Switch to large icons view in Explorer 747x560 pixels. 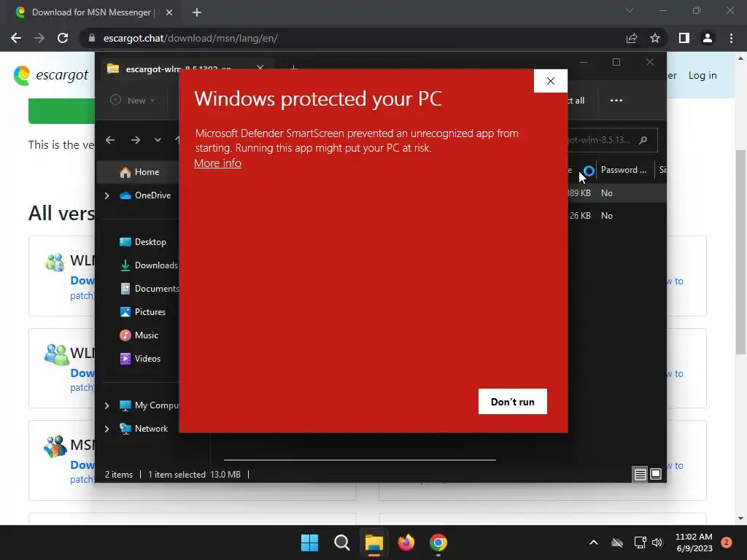click(656, 474)
